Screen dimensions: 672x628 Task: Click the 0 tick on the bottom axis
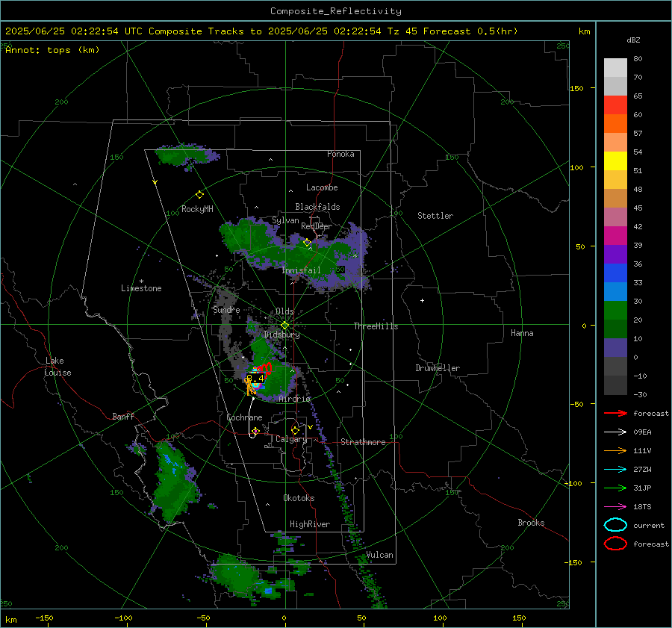(x=284, y=618)
